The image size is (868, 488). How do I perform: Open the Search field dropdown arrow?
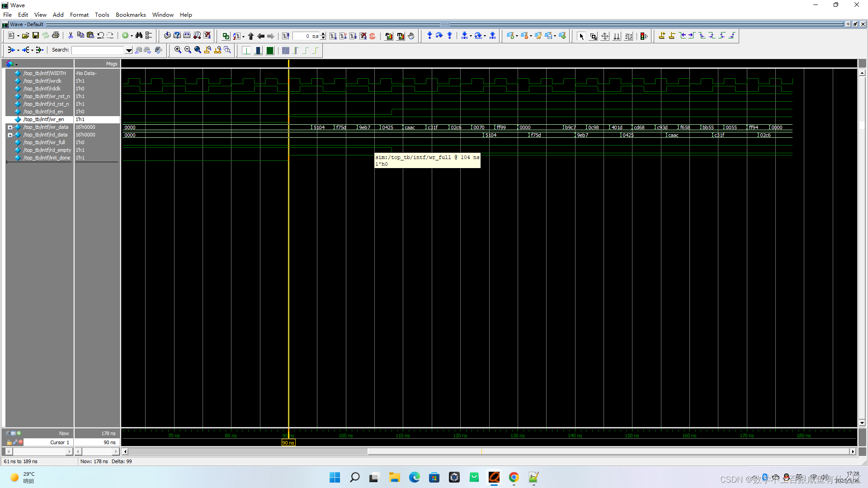tap(129, 50)
